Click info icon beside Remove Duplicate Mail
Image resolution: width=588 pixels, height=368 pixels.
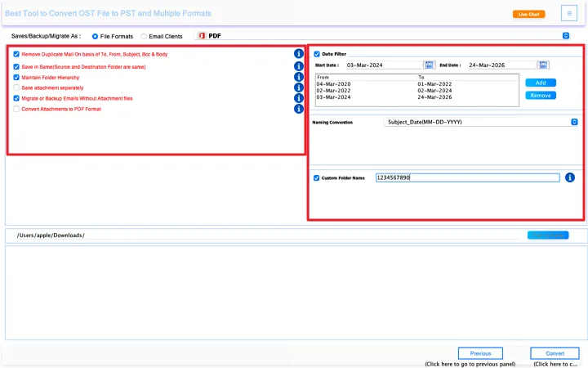click(x=299, y=54)
